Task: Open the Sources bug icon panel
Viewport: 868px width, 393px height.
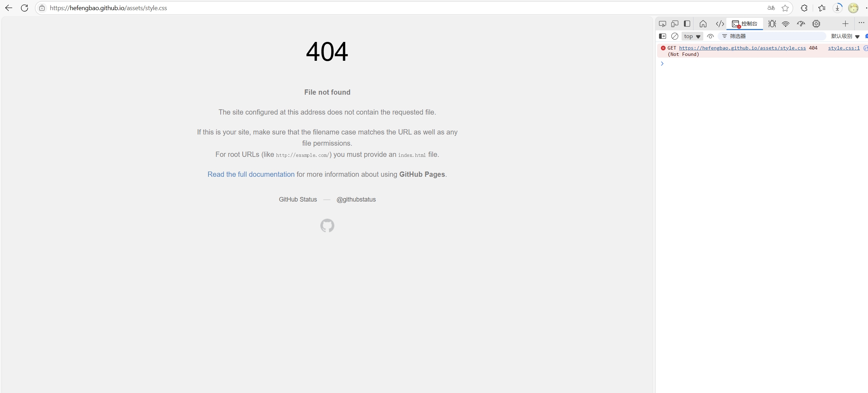Action: [772, 24]
